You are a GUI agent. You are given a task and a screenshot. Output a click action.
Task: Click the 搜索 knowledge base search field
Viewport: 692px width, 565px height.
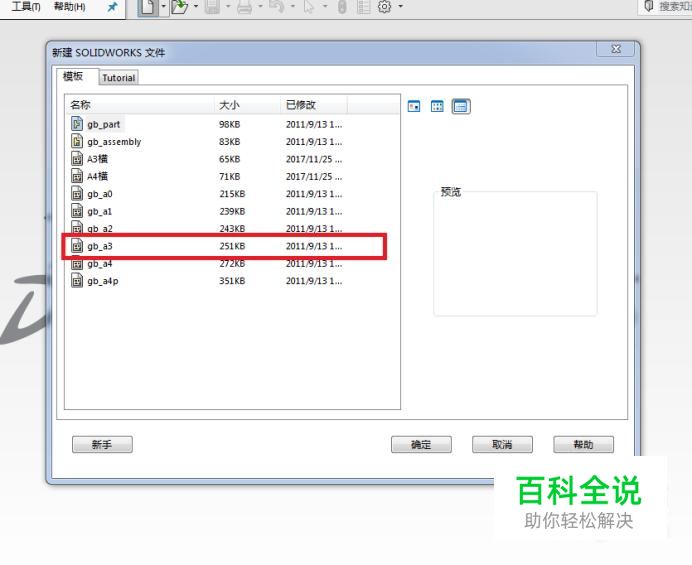[666, 6]
